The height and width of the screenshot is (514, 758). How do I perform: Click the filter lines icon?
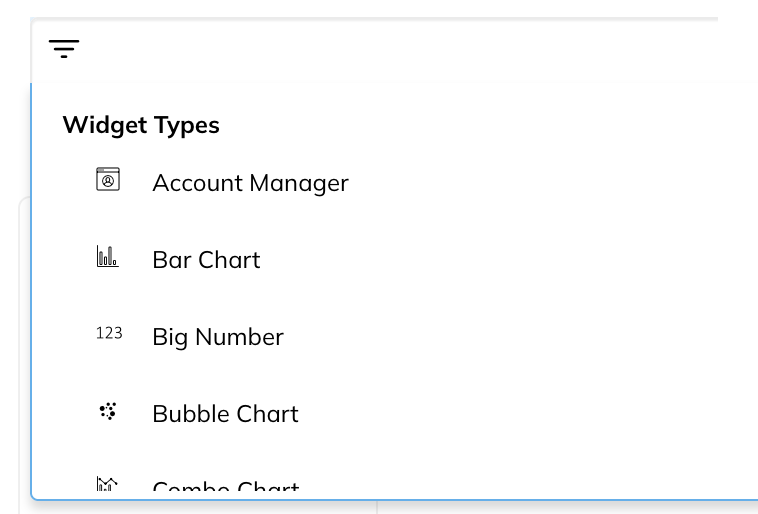(x=64, y=49)
